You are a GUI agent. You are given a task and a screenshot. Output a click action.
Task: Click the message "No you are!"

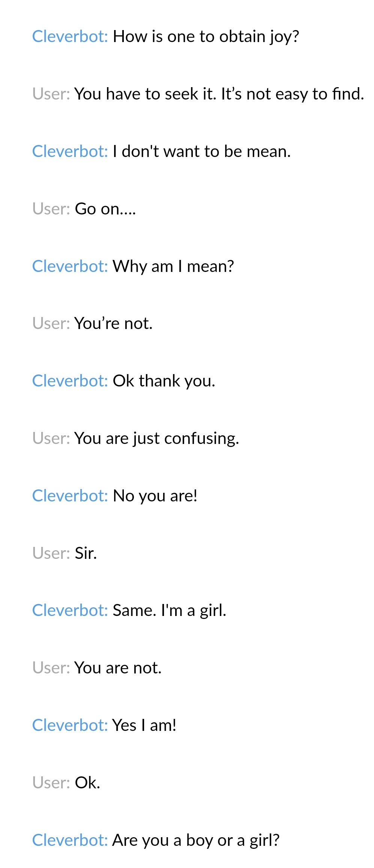pyautogui.click(x=155, y=496)
